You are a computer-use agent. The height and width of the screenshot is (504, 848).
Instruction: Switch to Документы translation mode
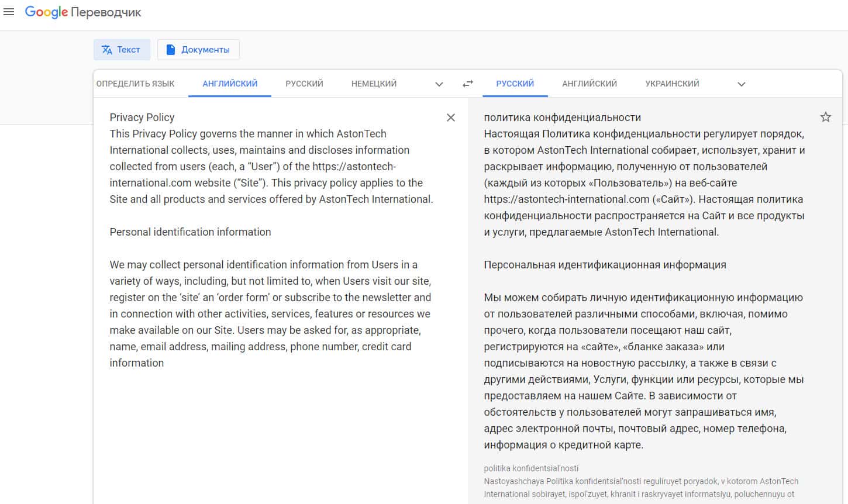(198, 50)
